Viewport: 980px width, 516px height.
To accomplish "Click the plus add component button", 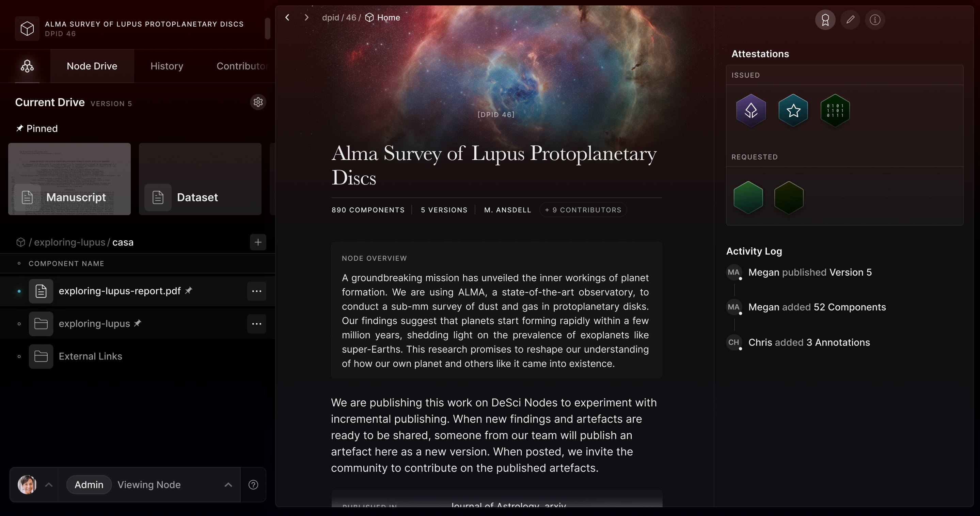I will (258, 242).
